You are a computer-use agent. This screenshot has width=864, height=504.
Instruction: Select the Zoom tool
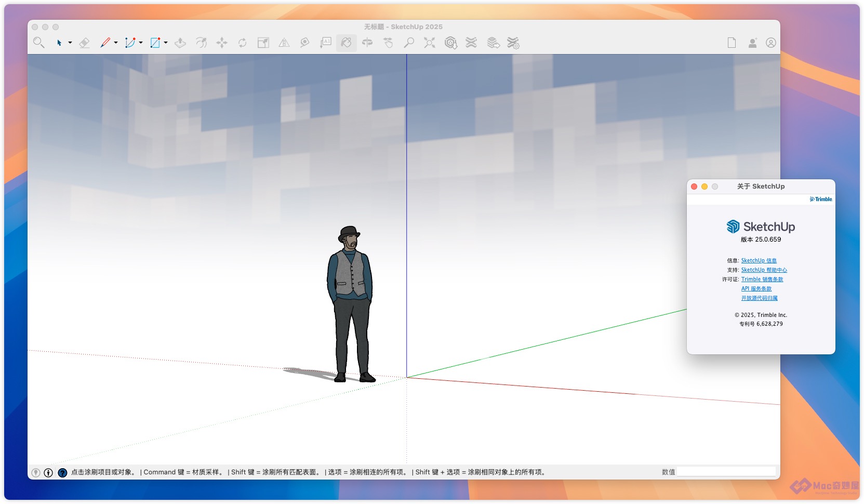(409, 43)
